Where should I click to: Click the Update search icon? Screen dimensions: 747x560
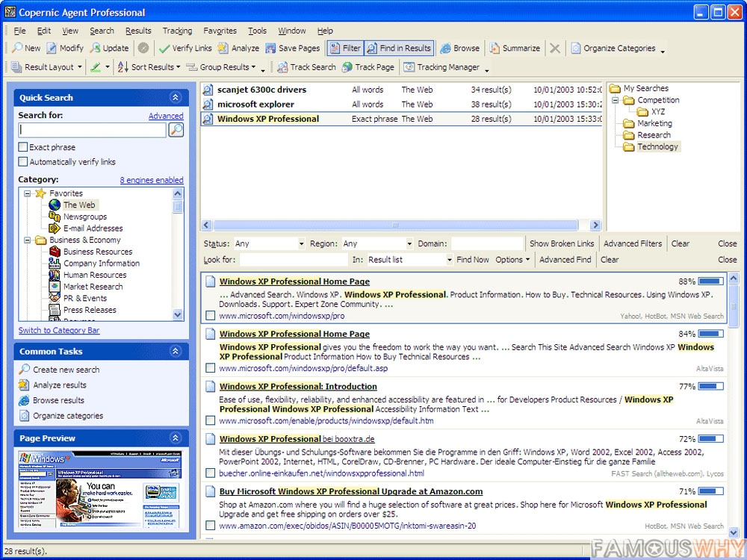pyautogui.click(x=96, y=48)
